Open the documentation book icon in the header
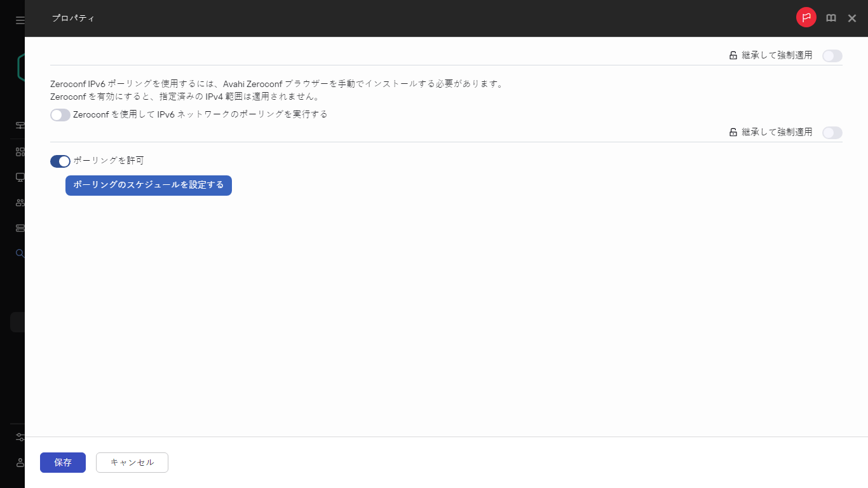868x488 pixels. [x=831, y=18]
